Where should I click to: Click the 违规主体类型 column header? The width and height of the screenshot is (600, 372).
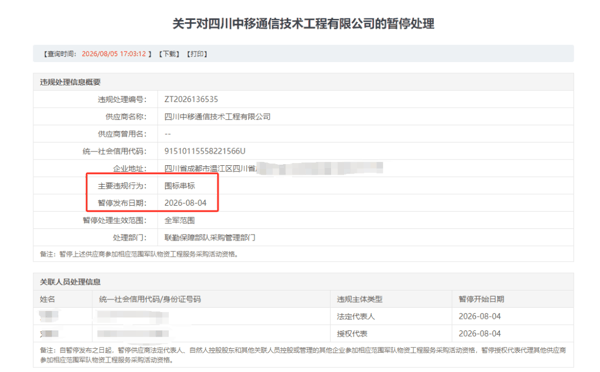tap(359, 299)
